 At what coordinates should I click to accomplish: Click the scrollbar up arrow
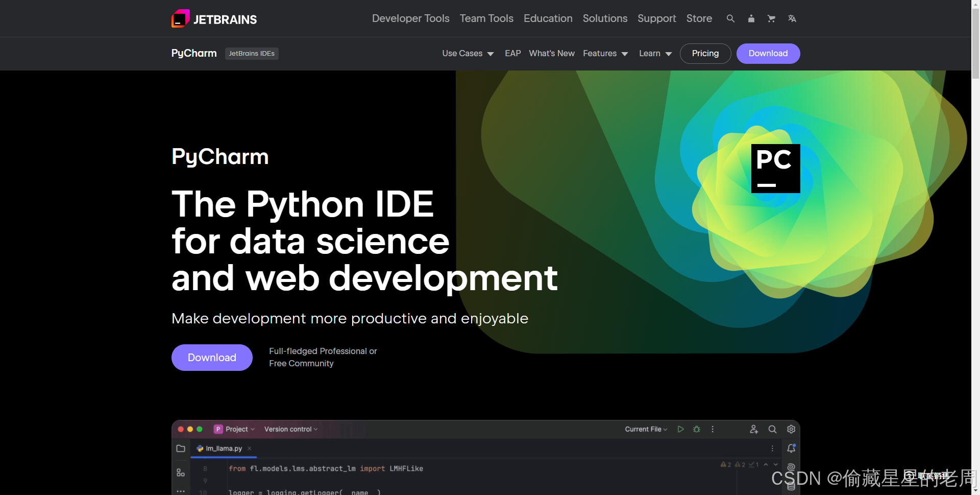tap(975, 4)
